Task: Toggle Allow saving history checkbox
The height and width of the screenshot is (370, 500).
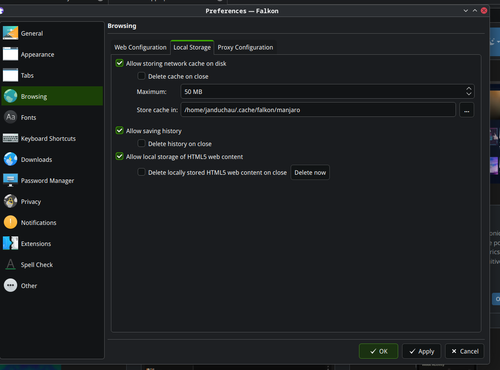Action: click(119, 131)
